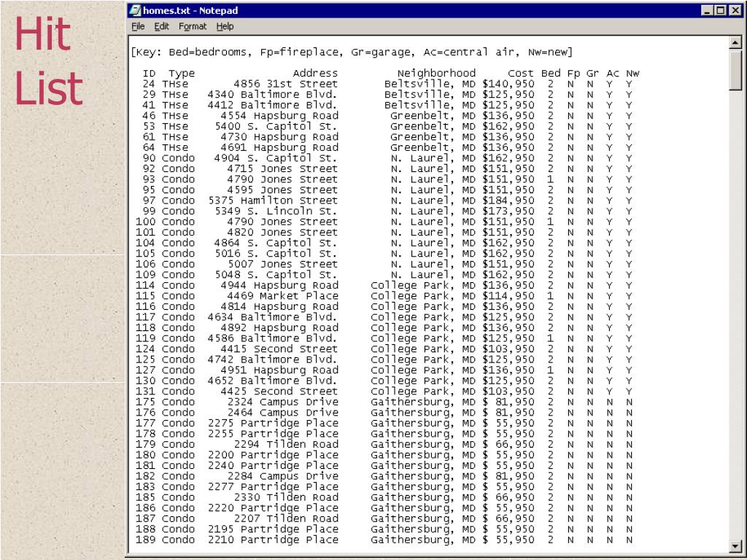Click address 4904 S. Capitol St.
The image size is (747, 560).
click(276, 157)
